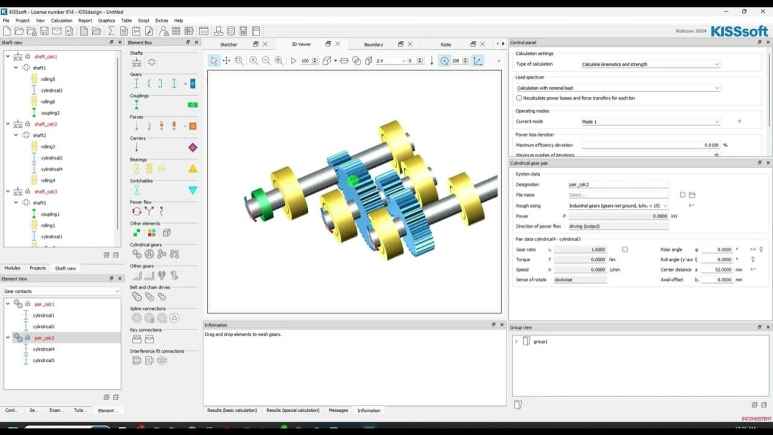This screenshot has height=435, width=773.
Task: Click the yellow warning triangle bearing element
Action: (193, 168)
